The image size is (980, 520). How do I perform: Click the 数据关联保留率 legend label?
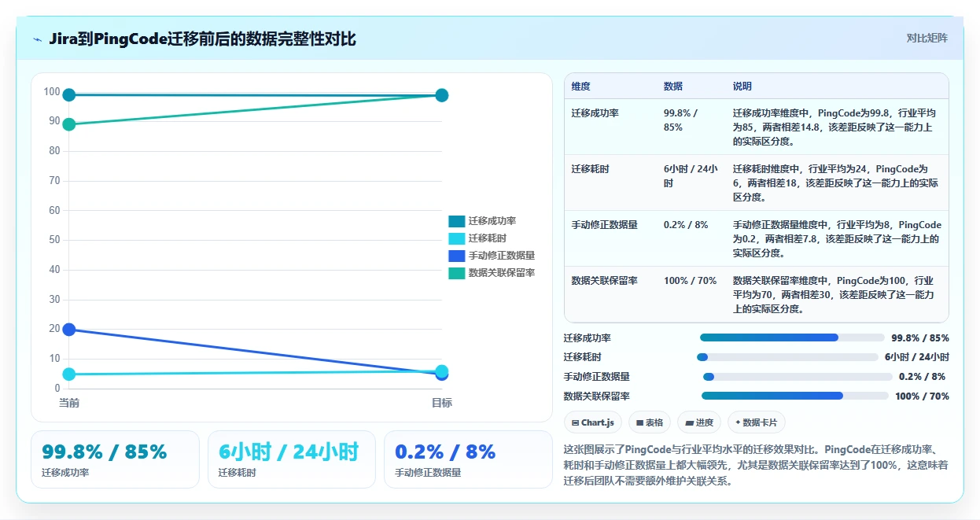pyautogui.click(x=502, y=273)
